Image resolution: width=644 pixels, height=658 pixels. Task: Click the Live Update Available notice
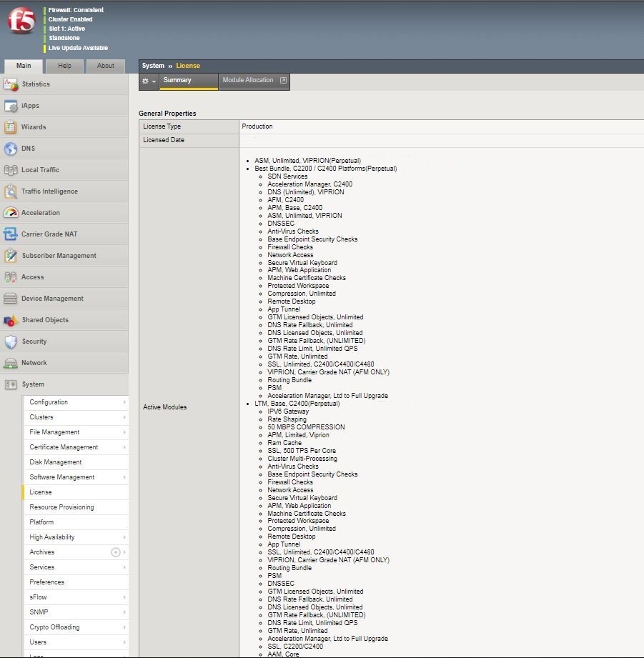[78, 48]
